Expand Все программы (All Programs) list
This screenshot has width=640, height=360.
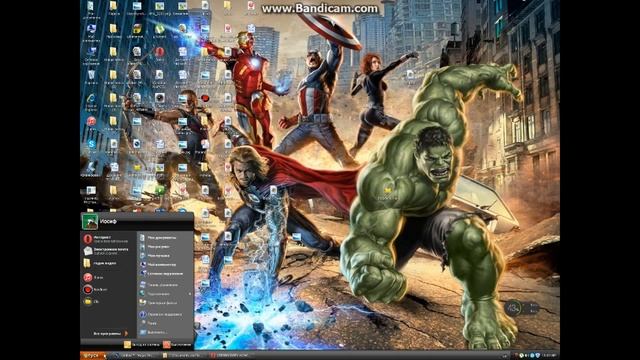pos(110,333)
